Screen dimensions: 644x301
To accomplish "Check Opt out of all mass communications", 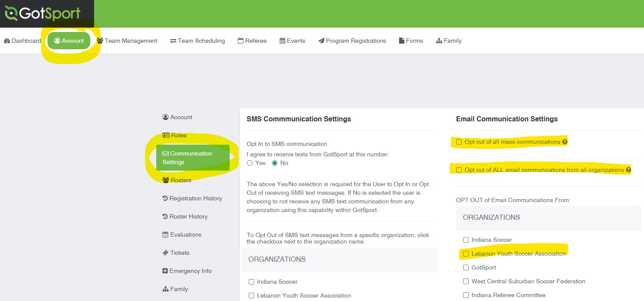I will pos(459,142).
